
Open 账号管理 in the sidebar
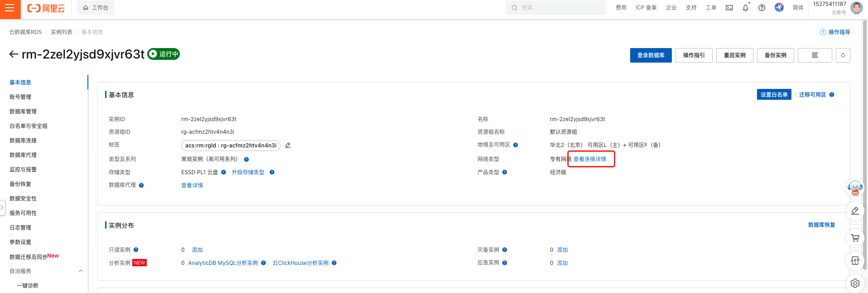(x=20, y=97)
